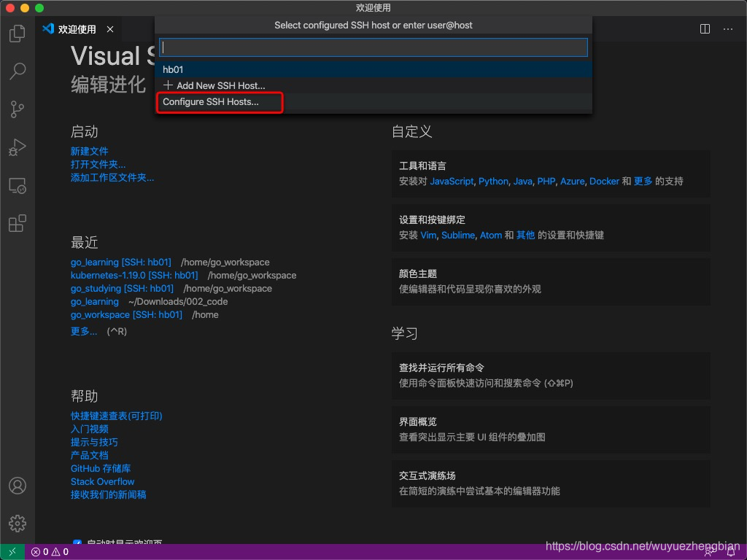Open the Search view icon
Image resolution: width=747 pixels, height=560 pixels.
[x=18, y=71]
